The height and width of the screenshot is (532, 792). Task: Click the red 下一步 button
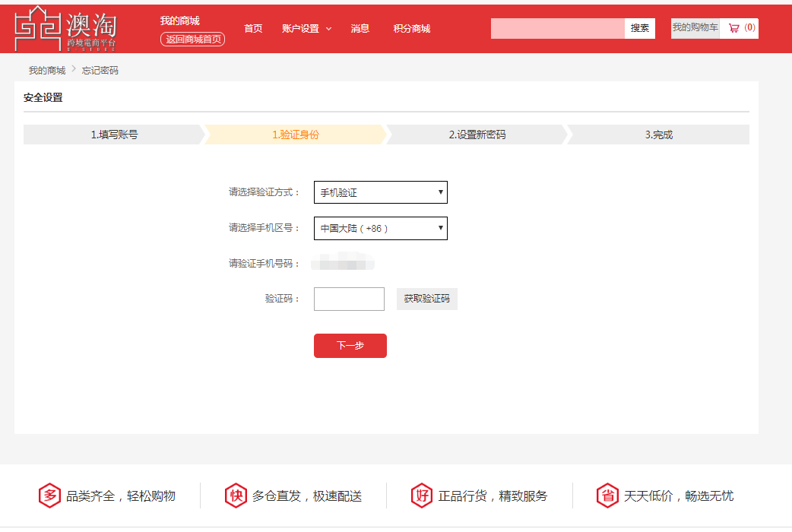pyautogui.click(x=350, y=345)
